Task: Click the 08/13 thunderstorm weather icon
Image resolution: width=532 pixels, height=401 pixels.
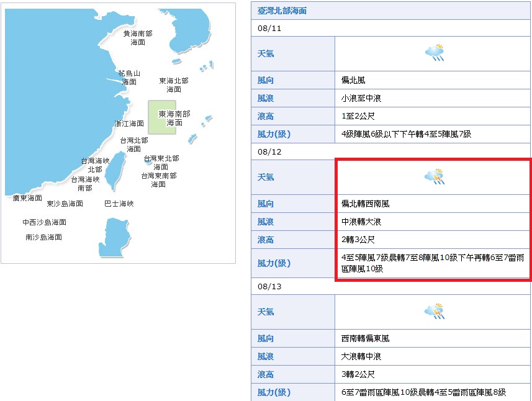Action: point(435,312)
